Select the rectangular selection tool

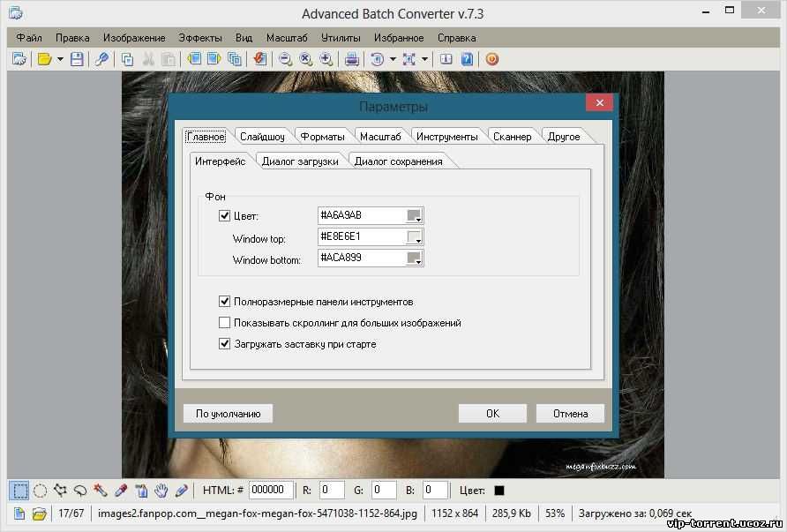click(19, 490)
